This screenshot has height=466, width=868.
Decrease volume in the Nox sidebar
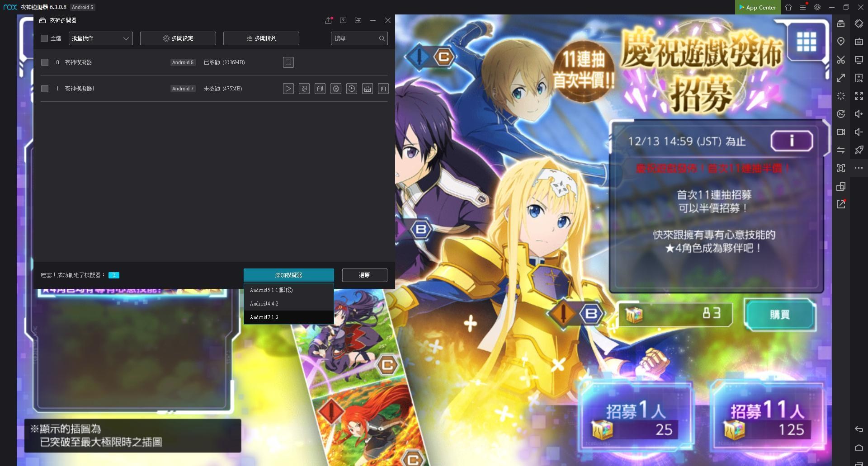click(x=859, y=132)
